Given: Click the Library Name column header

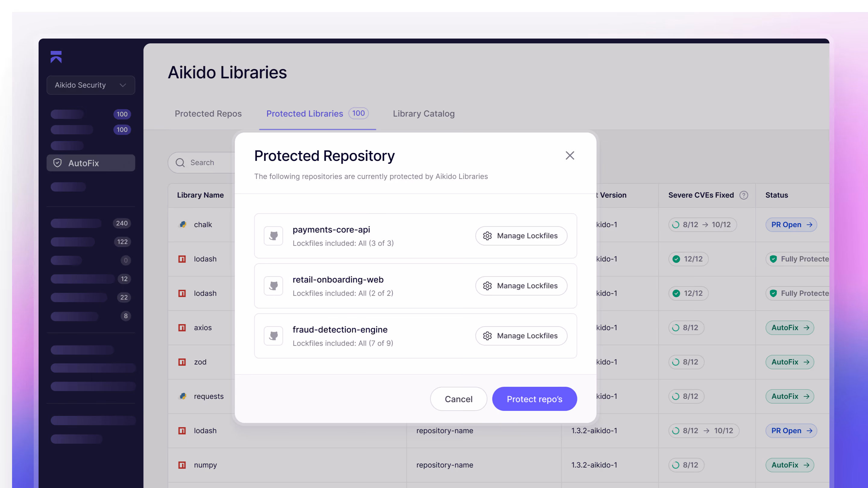Looking at the screenshot, I should pyautogui.click(x=200, y=195).
